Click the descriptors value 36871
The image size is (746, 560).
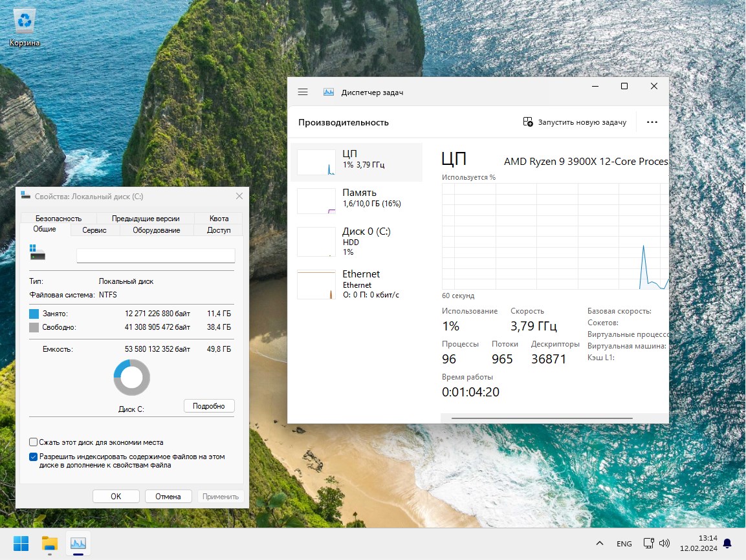pos(549,359)
